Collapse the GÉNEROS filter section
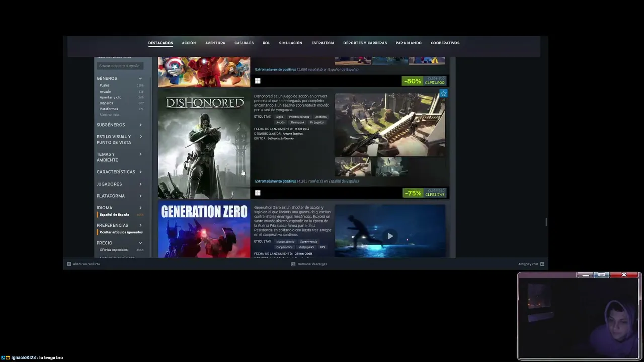Viewport: 644px width, 362px height. click(x=140, y=78)
